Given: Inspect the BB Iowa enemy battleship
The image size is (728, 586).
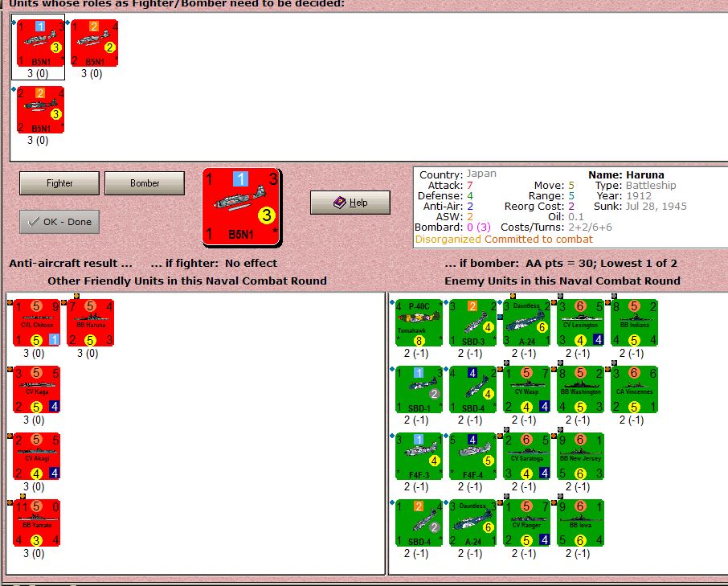Looking at the screenshot, I should click(x=580, y=522).
